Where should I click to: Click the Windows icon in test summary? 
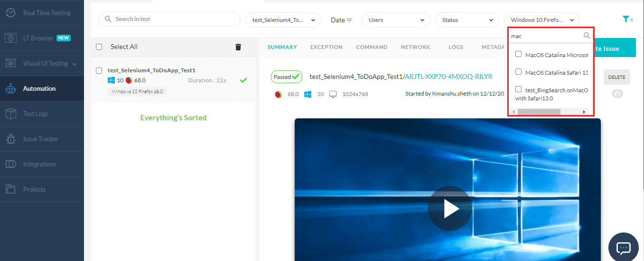coord(308,94)
